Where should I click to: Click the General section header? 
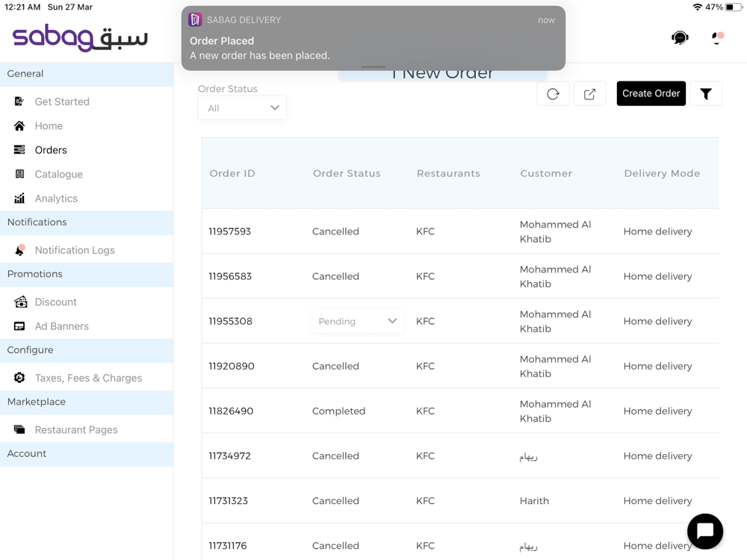(x=87, y=74)
